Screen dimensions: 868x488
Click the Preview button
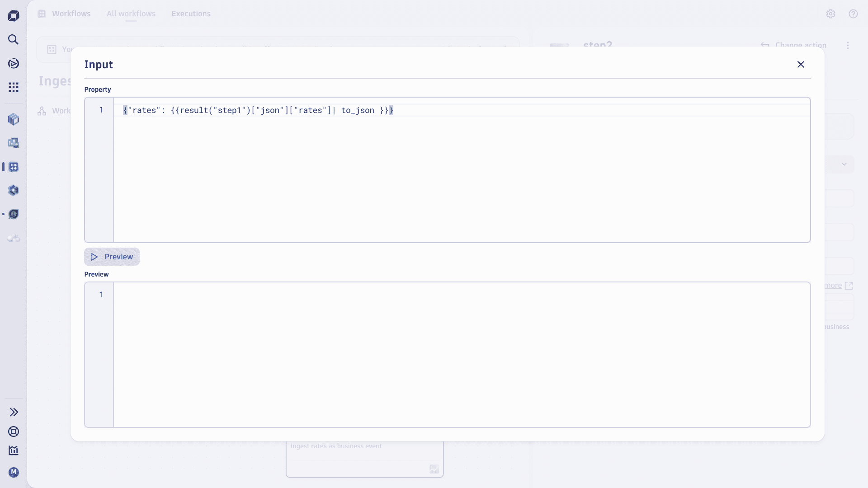[x=112, y=257]
